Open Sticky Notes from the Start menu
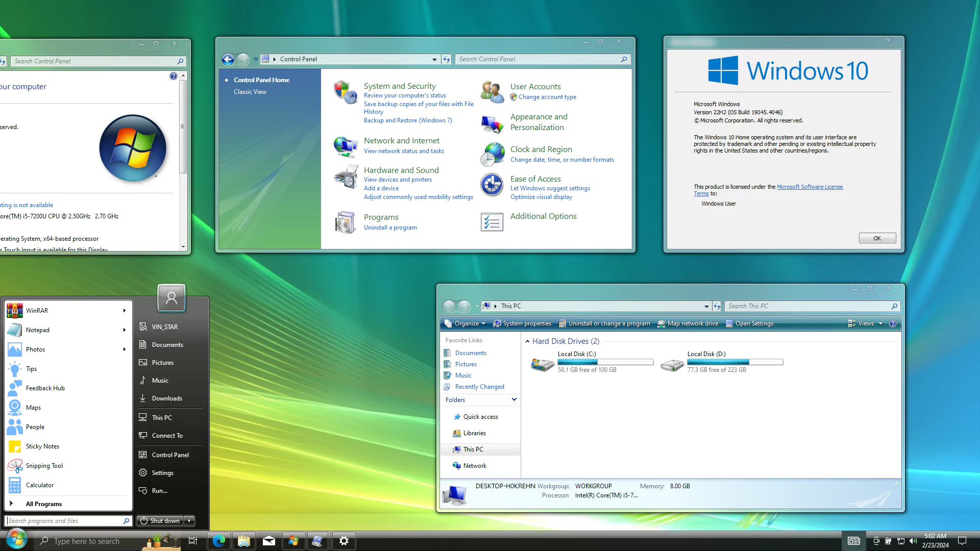 [42, 446]
